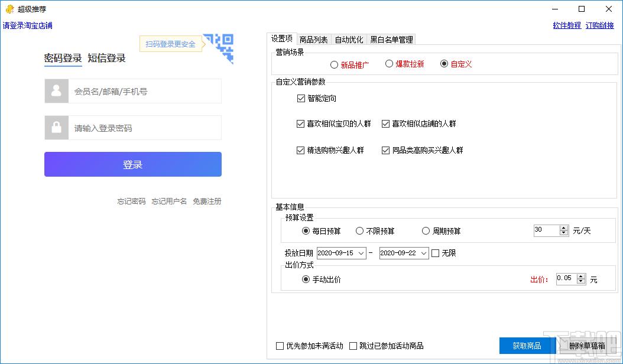Click the 超级推荐 app icon in title bar

[x=9, y=9]
